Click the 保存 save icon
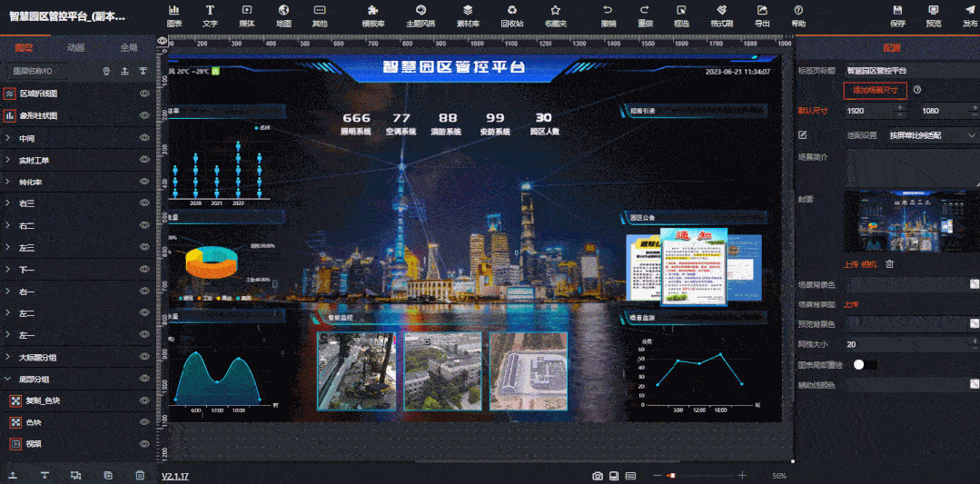The height and width of the screenshot is (484, 980). click(x=897, y=11)
